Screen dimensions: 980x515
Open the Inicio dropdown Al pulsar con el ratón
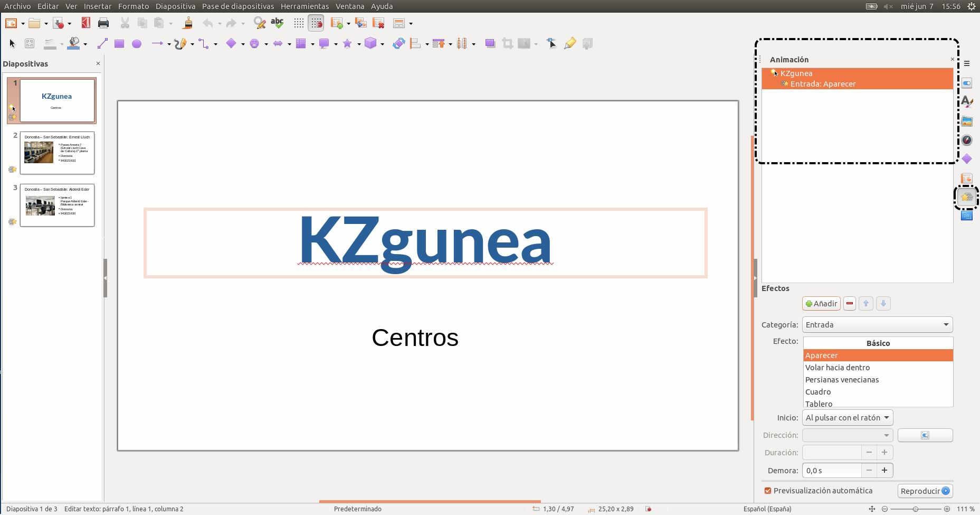click(847, 417)
